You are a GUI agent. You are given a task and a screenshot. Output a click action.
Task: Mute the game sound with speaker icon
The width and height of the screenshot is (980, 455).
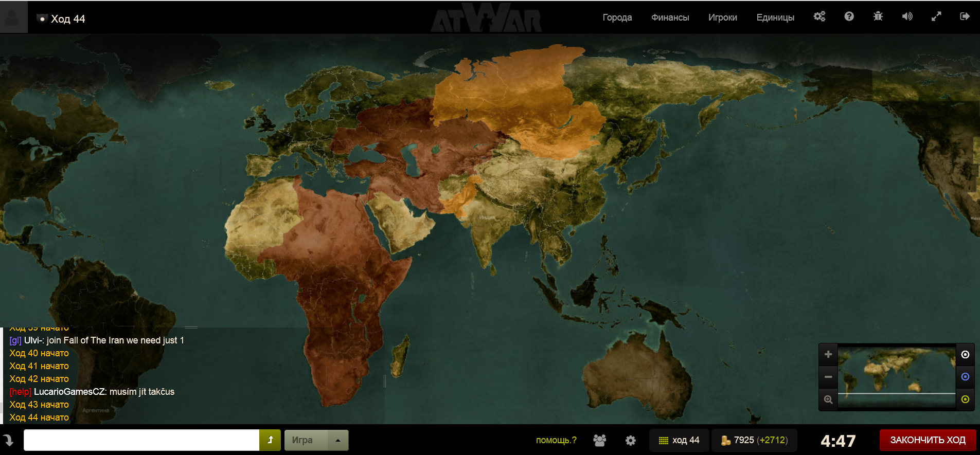(x=907, y=16)
